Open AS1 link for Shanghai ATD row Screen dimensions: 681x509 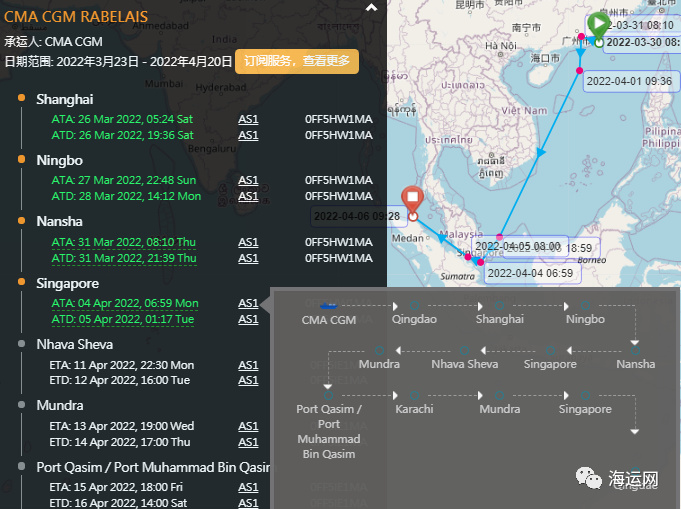pyautogui.click(x=248, y=136)
